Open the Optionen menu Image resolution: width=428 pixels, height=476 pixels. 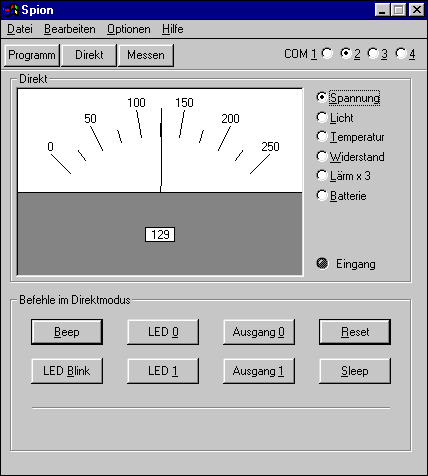tap(129, 29)
